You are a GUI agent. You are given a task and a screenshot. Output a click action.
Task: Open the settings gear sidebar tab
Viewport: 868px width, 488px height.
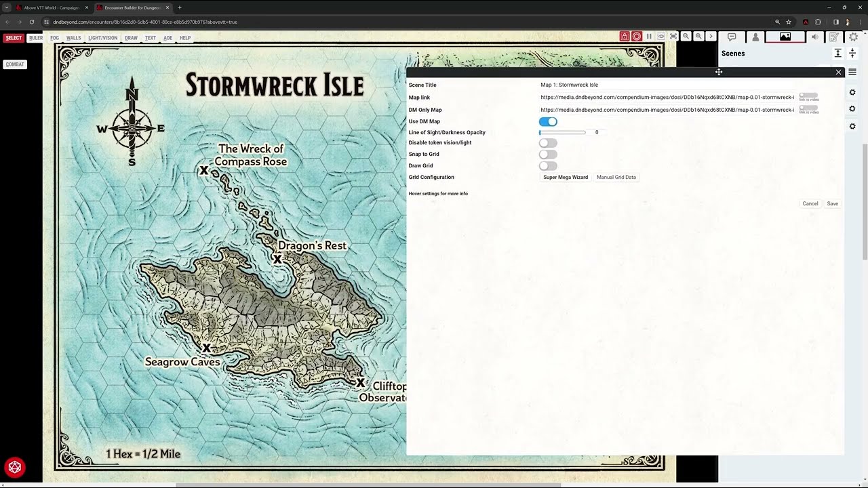(854, 37)
